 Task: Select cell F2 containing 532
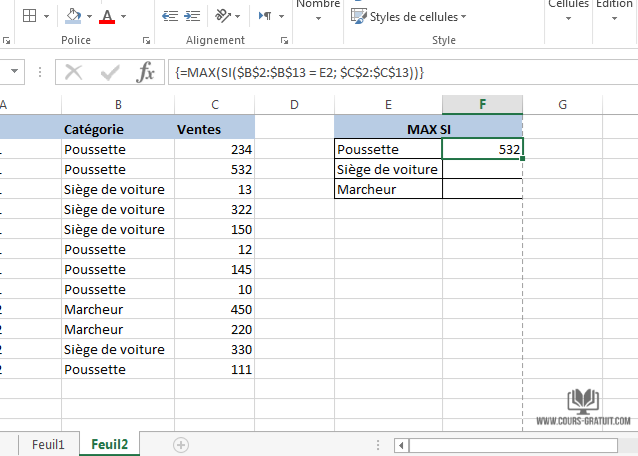482,149
